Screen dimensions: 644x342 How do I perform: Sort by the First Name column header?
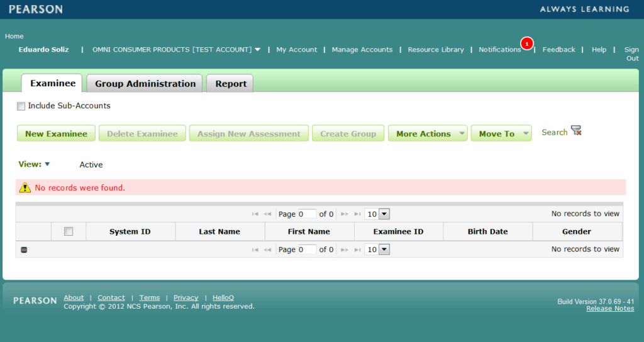(309, 231)
